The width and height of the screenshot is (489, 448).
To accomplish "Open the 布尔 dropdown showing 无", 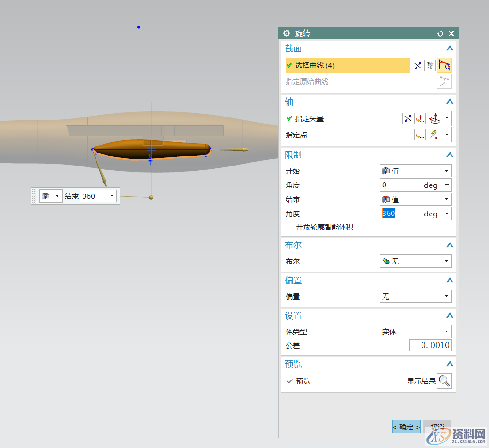I will pyautogui.click(x=415, y=261).
